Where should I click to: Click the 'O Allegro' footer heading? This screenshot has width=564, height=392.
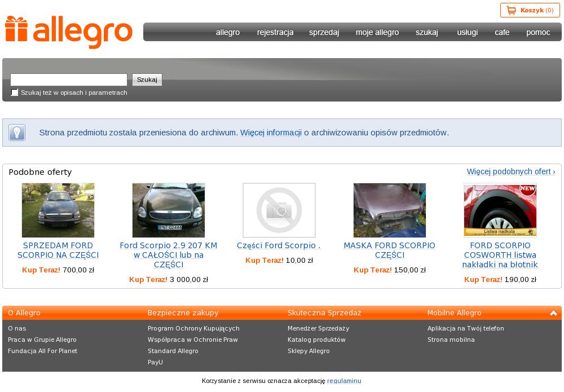24,313
